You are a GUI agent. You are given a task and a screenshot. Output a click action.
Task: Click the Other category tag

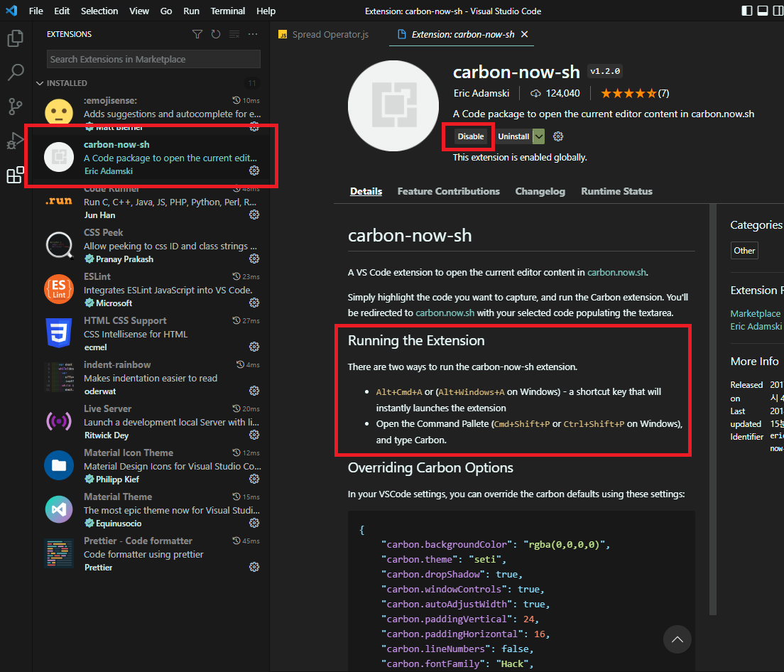(x=744, y=251)
